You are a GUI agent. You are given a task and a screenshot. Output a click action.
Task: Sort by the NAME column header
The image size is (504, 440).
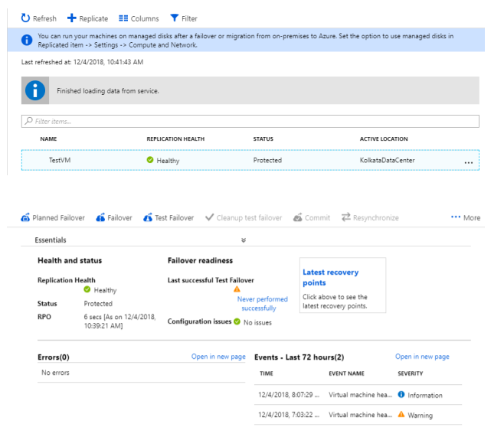(x=48, y=139)
